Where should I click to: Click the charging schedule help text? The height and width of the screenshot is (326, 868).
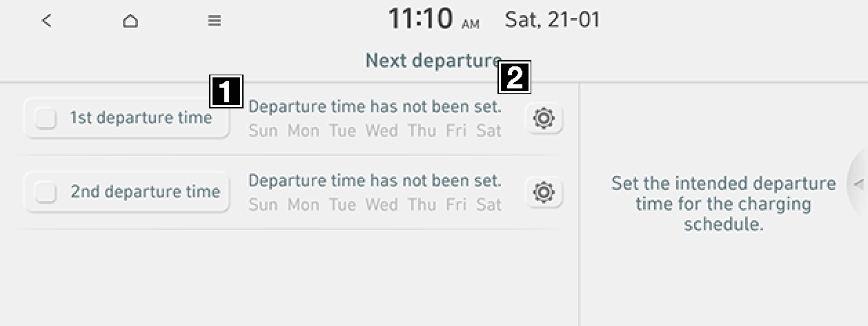723,204
